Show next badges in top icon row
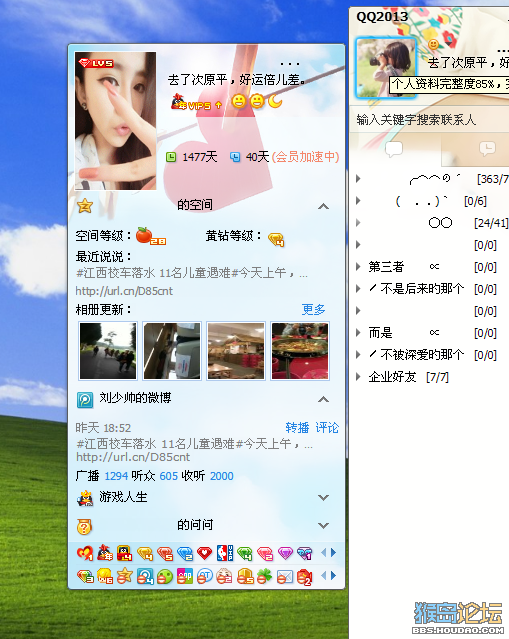Viewport: 509px width, 639px height. [333, 553]
